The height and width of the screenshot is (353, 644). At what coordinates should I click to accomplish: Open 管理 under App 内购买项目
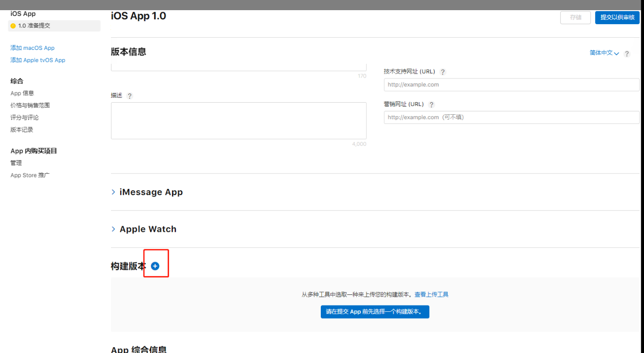16,163
